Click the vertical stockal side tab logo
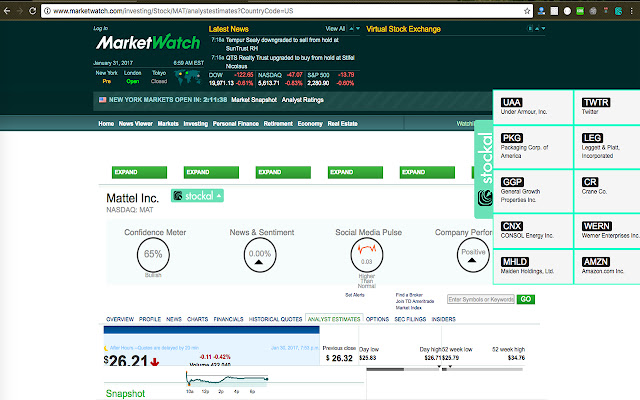The width and height of the screenshot is (640, 400). tap(484, 169)
